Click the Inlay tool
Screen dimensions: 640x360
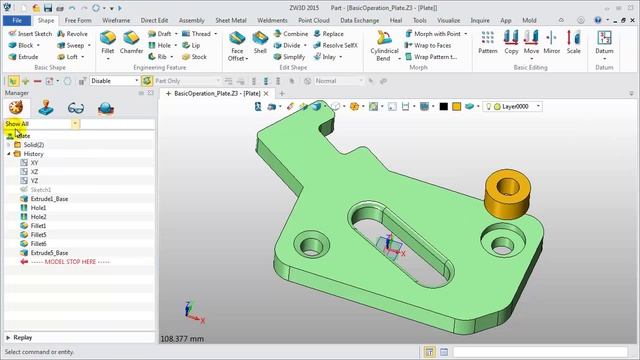click(325, 57)
